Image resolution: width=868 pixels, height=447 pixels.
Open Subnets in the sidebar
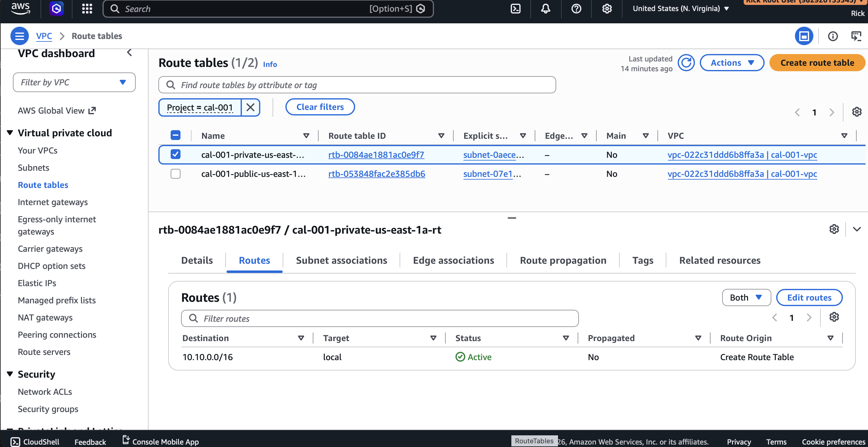pyautogui.click(x=33, y=168)
